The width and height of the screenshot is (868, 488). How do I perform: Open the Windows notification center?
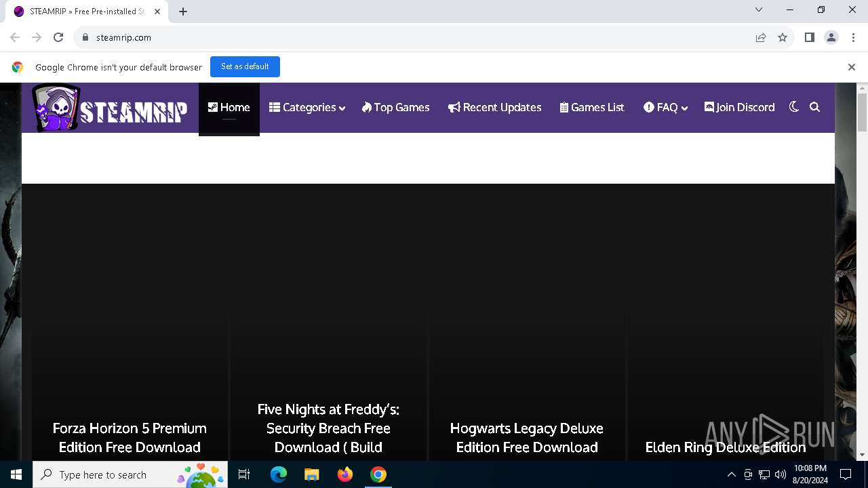846,474
